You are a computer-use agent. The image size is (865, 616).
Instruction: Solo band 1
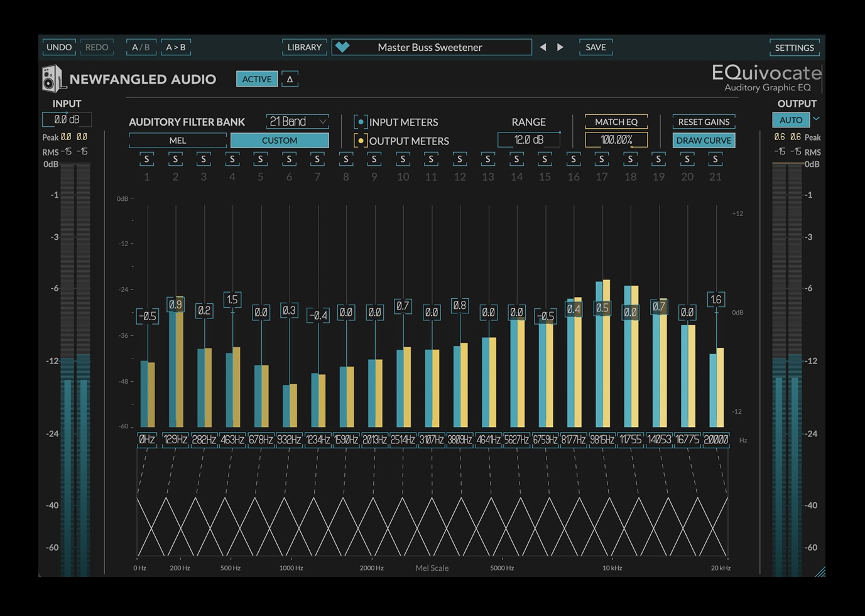(147, 159)
